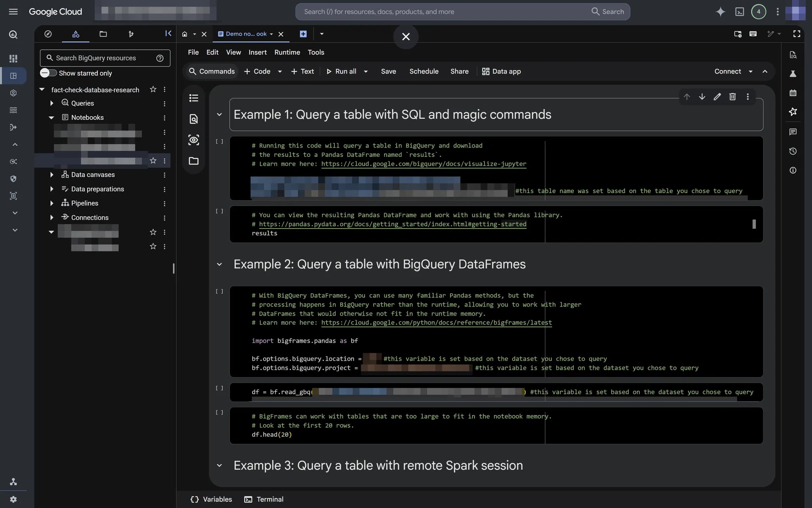Add a new tab with plus icon
The height and width of the screenshot is (508, 812).
[303, 34]
